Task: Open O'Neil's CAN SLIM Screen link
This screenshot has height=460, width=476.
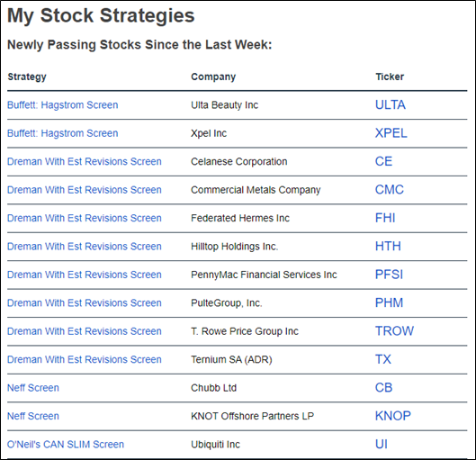Action: click(x=66, y=444)
